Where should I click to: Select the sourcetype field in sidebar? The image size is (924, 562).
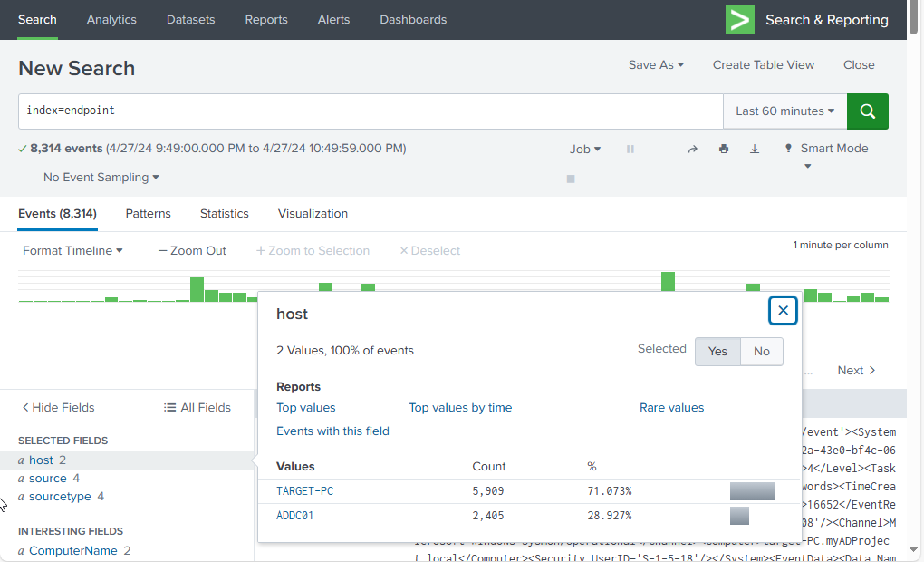click(x=60, y=497)
